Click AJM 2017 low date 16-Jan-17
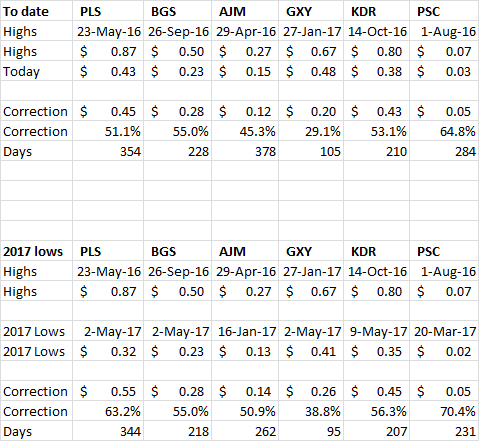This screenshot has width=480, height=441. click(x=247, y=332)
